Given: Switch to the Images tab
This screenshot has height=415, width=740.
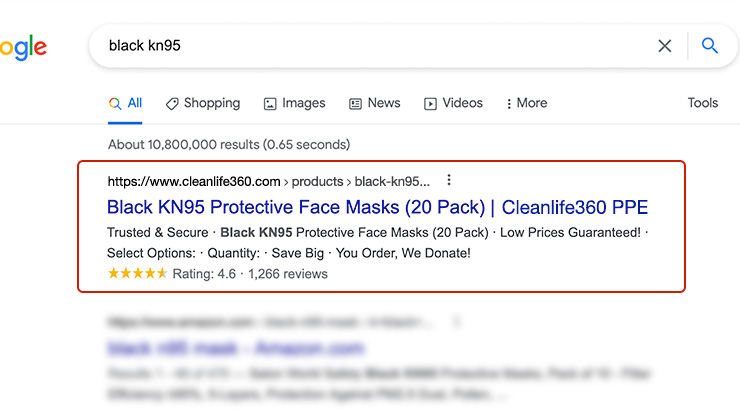Looking at the screenshot, I should coord(294,103).
